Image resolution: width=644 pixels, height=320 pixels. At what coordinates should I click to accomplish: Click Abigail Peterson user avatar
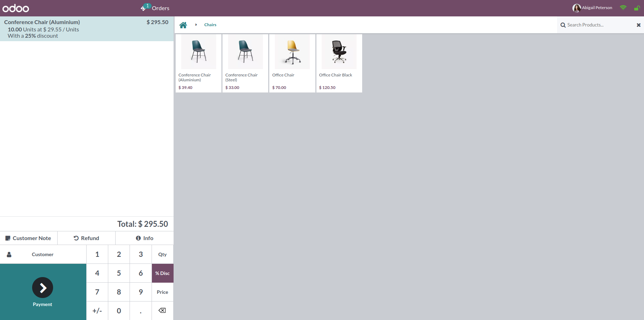coord(577,8)
